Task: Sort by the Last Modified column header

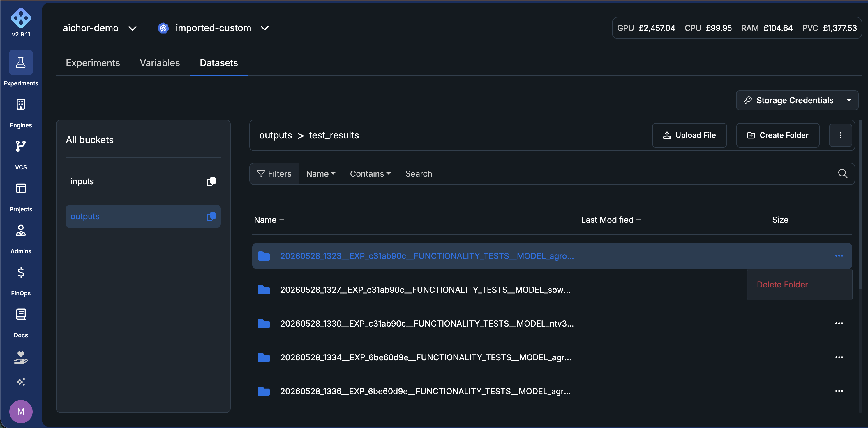Action: point(611,220)
